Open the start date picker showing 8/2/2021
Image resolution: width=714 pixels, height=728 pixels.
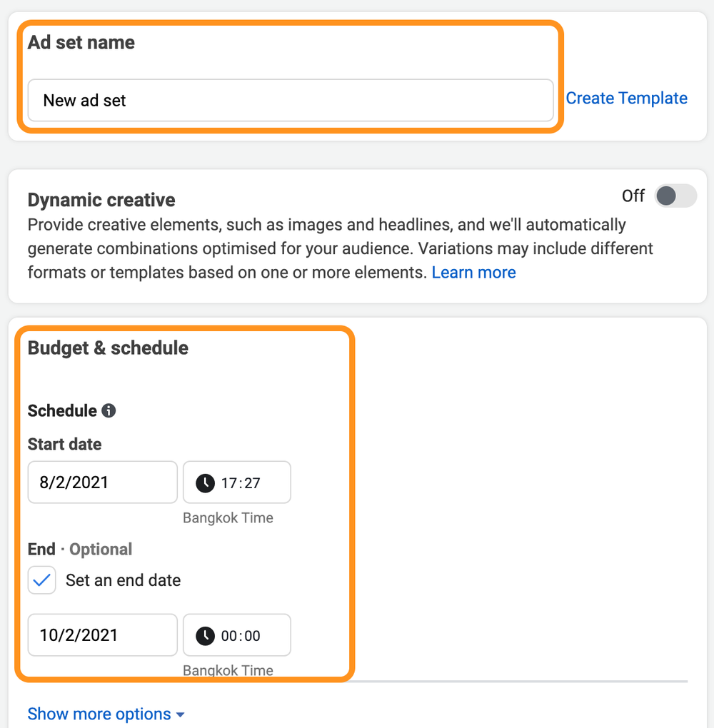tap(102, 482)
